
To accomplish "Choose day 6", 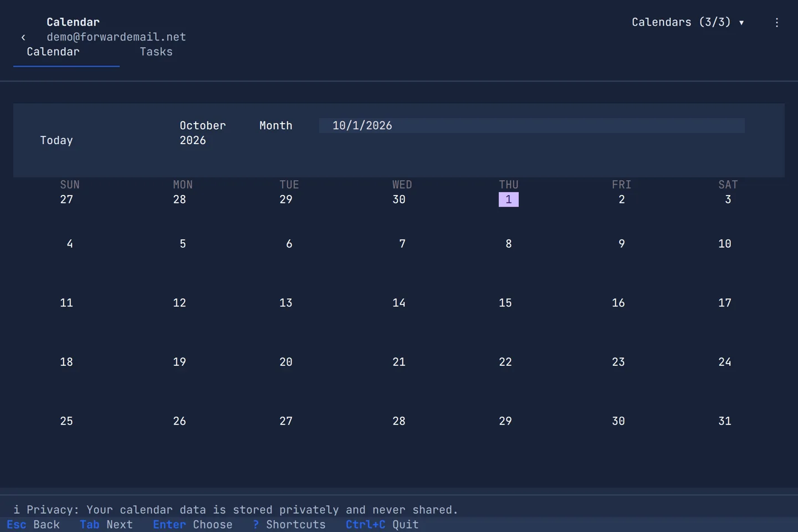I will 289,244.
